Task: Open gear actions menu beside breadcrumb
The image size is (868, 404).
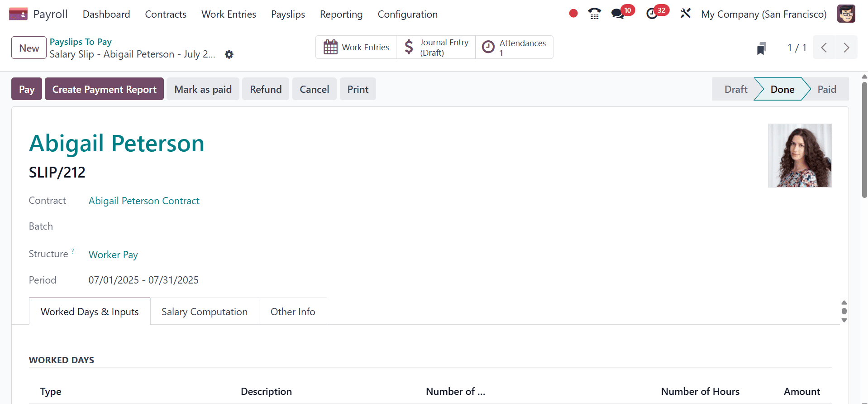Action: pos(229,54)
